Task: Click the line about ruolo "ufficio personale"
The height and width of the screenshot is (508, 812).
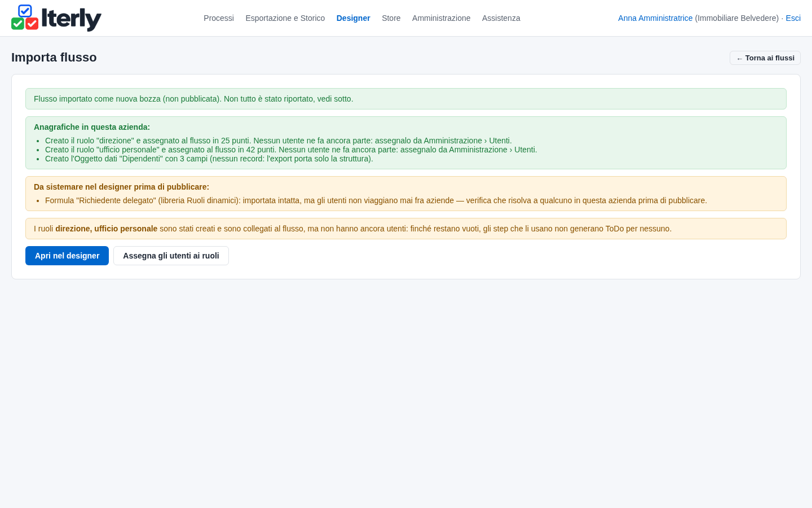Action: coord(291,150)
